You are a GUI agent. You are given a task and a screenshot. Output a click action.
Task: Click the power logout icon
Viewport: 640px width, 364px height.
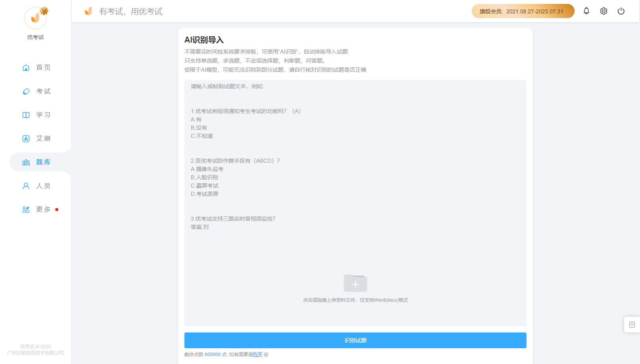click(621, 11)
